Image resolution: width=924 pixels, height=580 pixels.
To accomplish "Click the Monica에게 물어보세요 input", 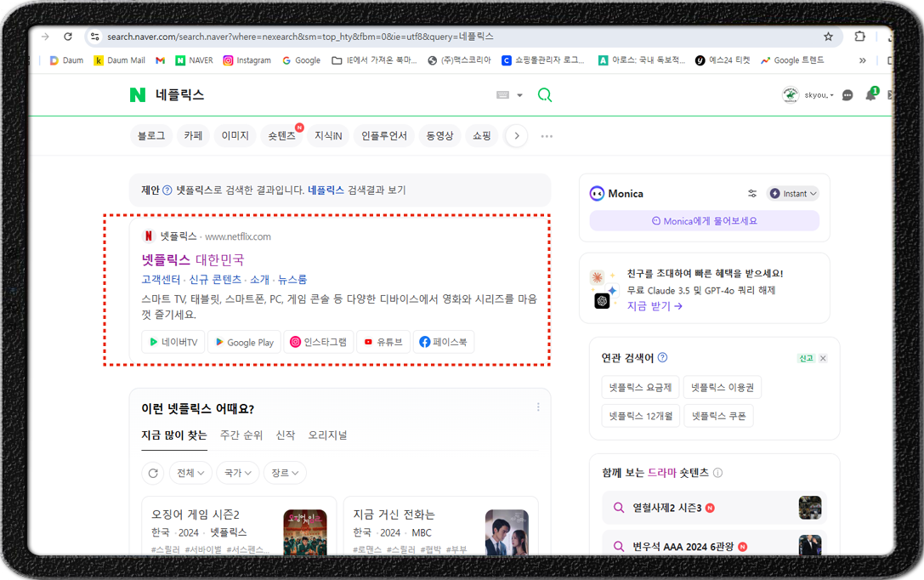I will coord(704,221).
